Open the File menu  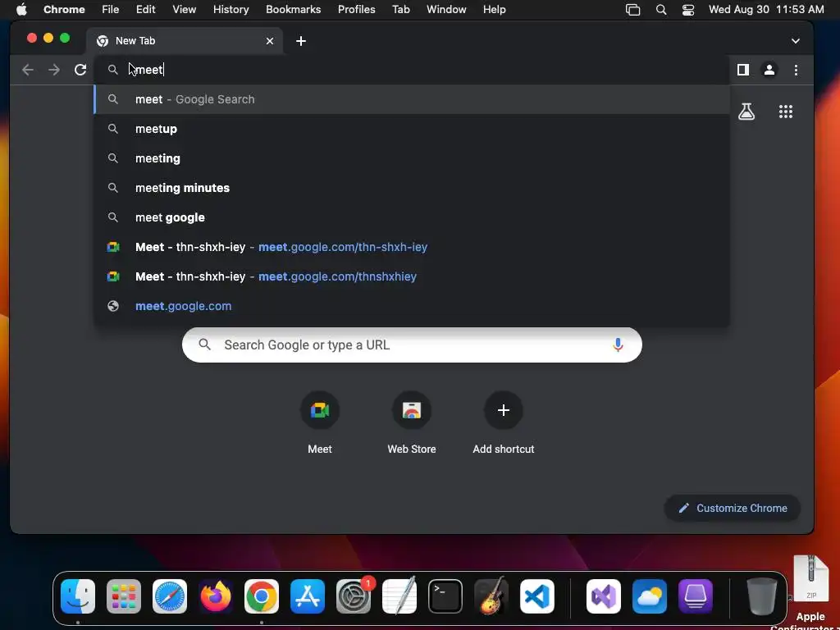[111, 10]
